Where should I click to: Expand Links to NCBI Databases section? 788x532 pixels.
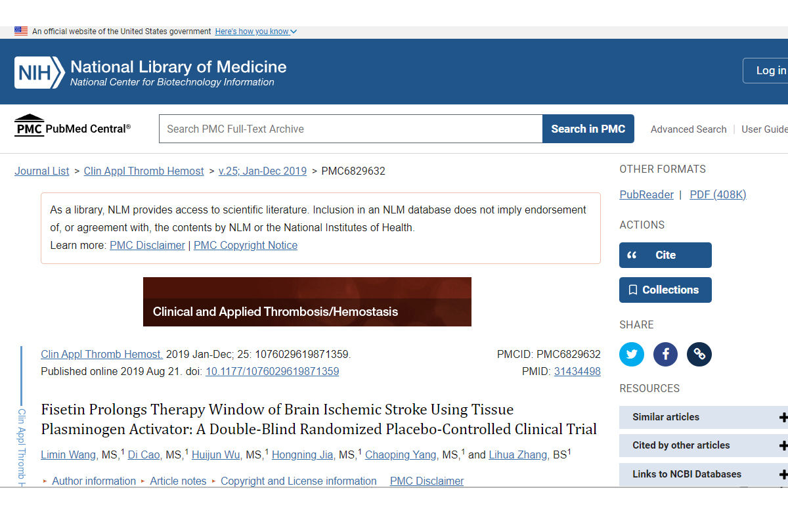(x=703, y=474)
